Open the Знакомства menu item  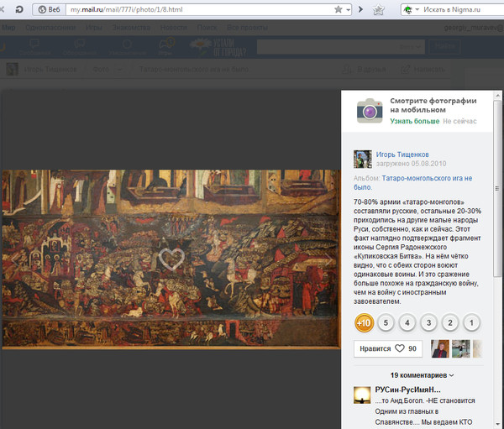pos(131,28)
